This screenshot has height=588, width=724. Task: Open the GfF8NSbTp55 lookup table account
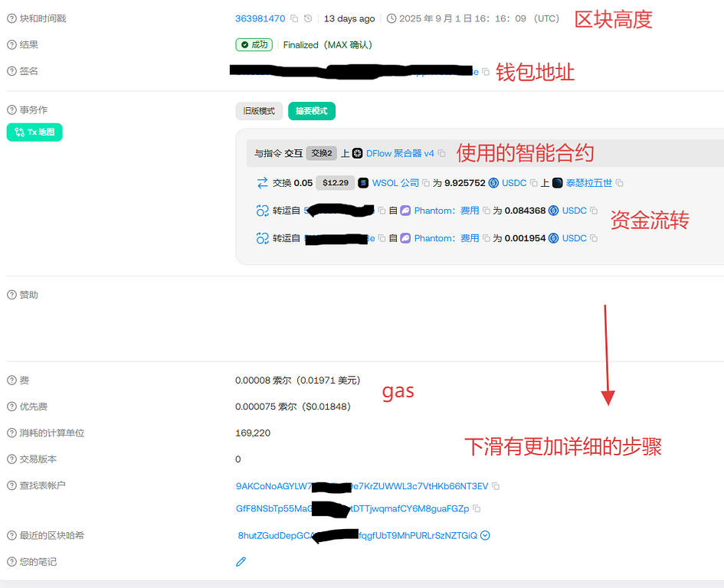tap(352, 508)
